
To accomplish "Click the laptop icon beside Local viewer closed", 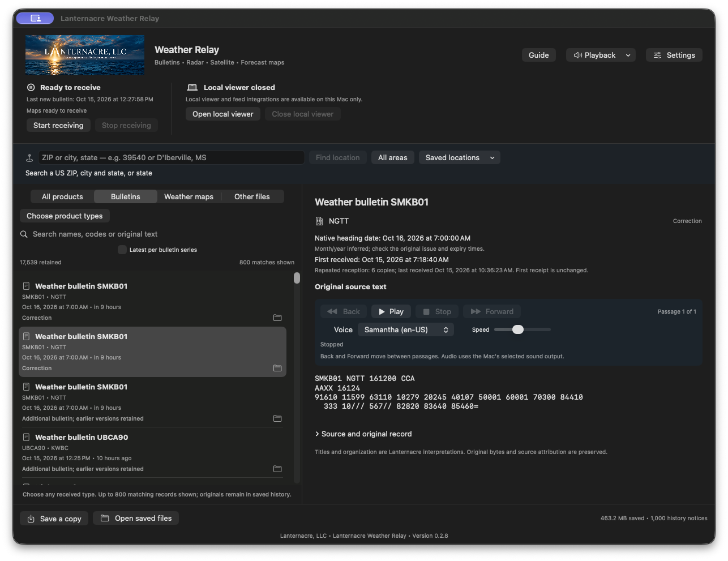I will click(x=192, y=87).
